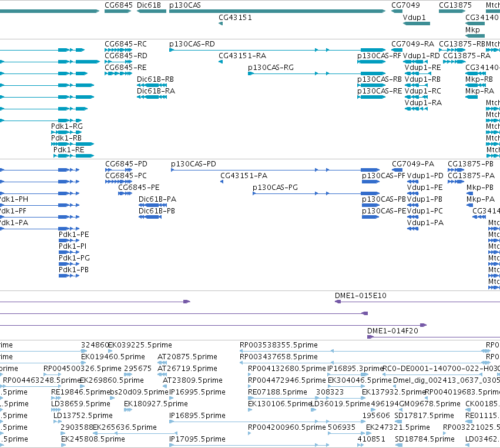Image resolution: width=500 pixels, height=448 pixels.
Task: Open protein Vdup1-PA
Action: [412, 229]
